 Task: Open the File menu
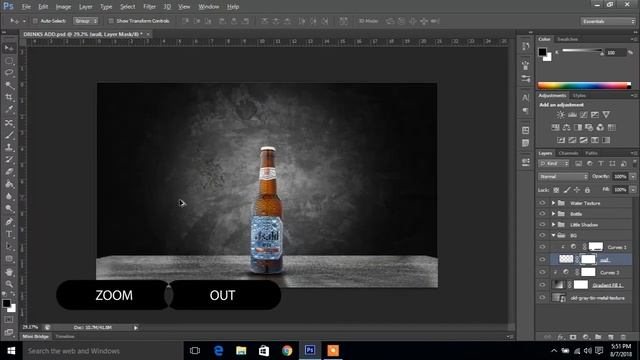(x=26, y=7)
